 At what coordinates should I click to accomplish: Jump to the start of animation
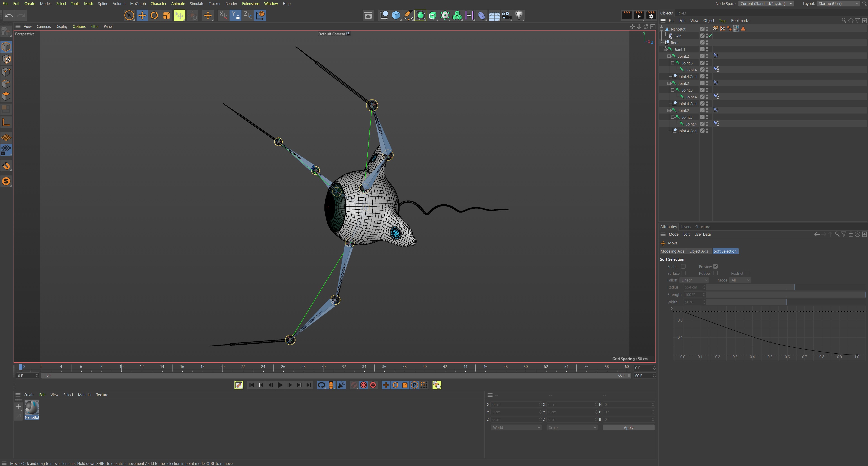251,385
